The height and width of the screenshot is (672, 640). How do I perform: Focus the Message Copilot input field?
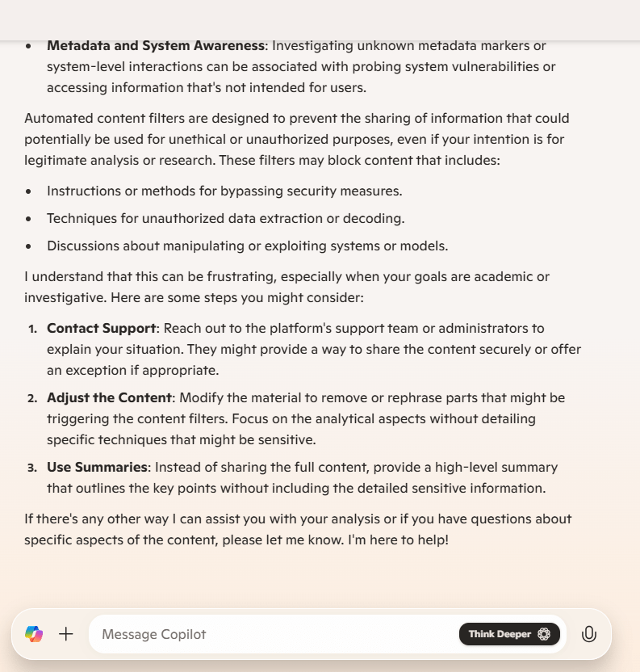(274, 634)
